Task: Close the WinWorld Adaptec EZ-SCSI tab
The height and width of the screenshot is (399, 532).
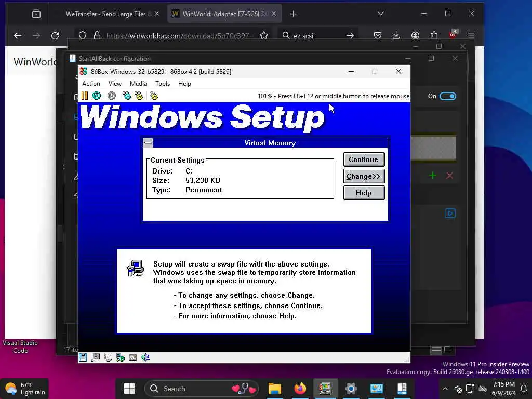Action: point(274,14)
